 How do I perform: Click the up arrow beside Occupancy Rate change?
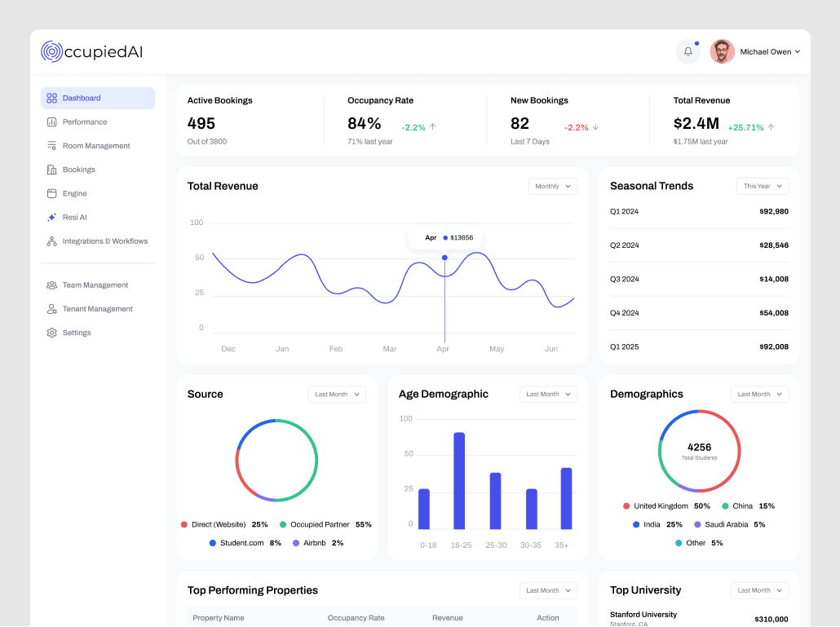(x=433, y=127)
